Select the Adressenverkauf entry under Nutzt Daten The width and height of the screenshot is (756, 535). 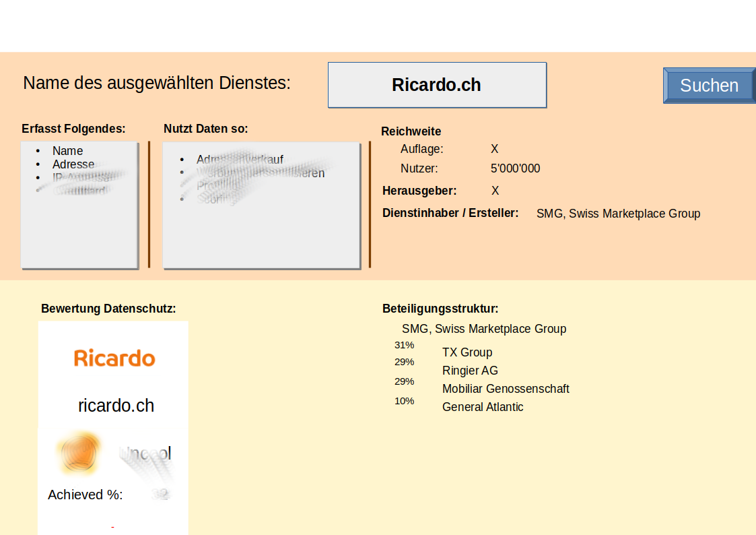tap(240, 160)
